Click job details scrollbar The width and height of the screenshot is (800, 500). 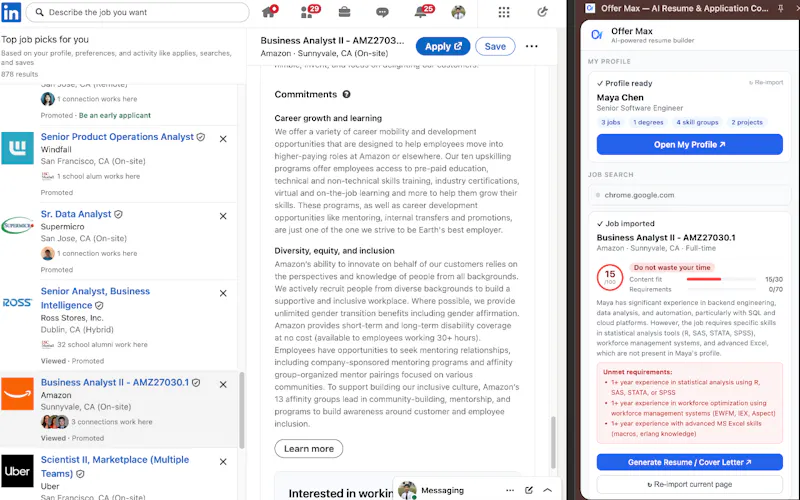click(553, 443)
